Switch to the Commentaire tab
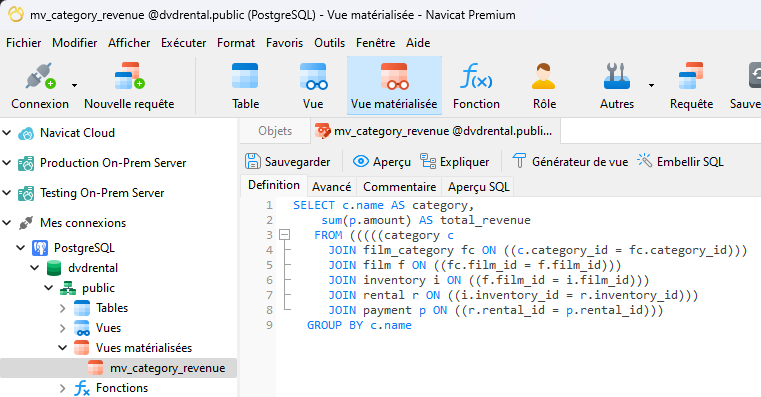 (399, 187)
